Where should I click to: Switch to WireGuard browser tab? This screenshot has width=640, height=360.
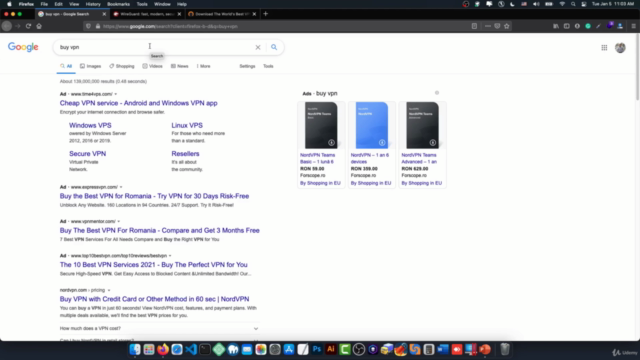[147, 14]
